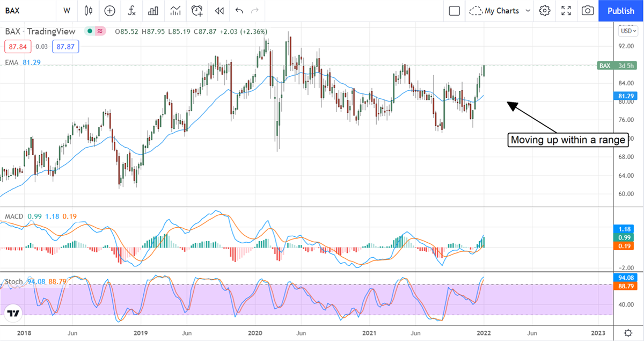This screenshot has width=644, height=341.
Task: Open the candlestick chart style picker
Action: [x=89, y=11]
